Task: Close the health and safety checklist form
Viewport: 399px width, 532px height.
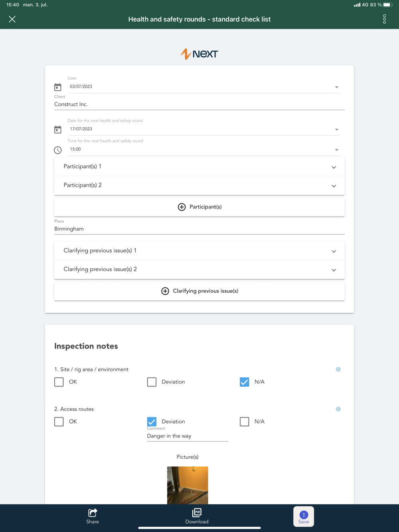Action: tap(12, 19)
